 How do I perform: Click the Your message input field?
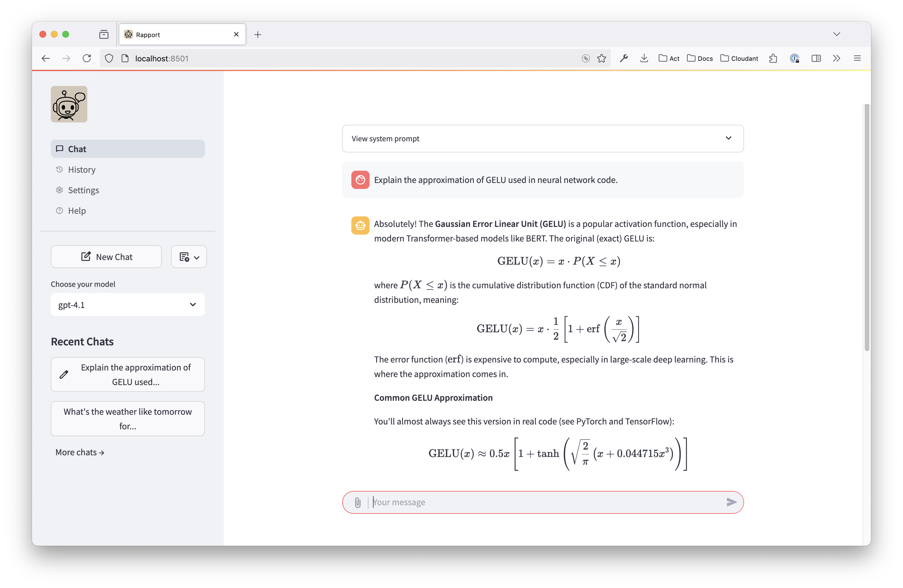(x=546, y=502)
